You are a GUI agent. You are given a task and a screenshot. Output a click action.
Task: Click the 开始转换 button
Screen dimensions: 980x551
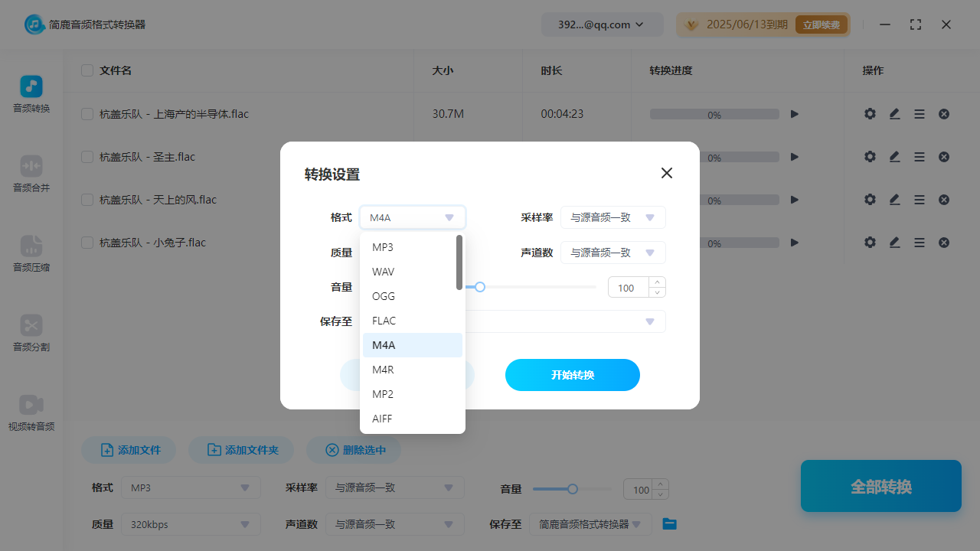point(572,375)
